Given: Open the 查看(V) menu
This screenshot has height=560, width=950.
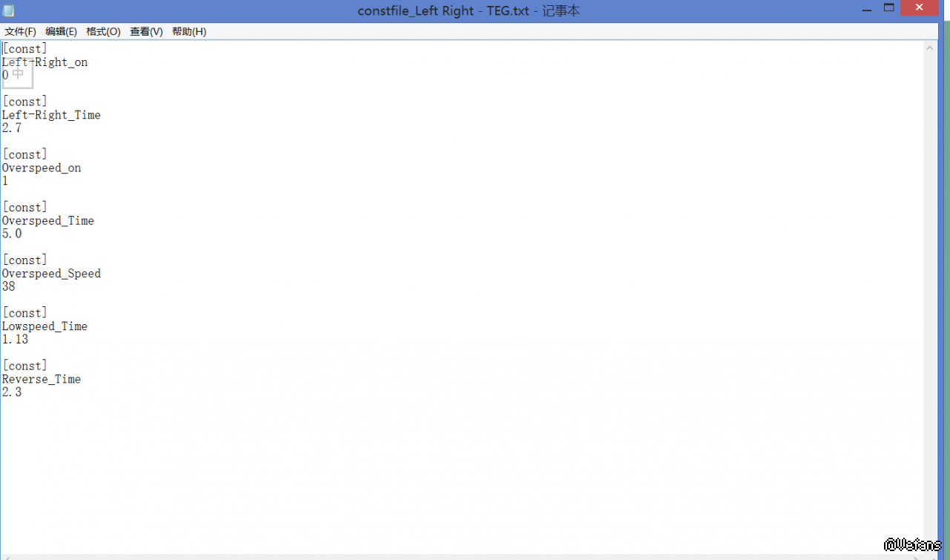Looking at the screenshot, I should [146, 31].
